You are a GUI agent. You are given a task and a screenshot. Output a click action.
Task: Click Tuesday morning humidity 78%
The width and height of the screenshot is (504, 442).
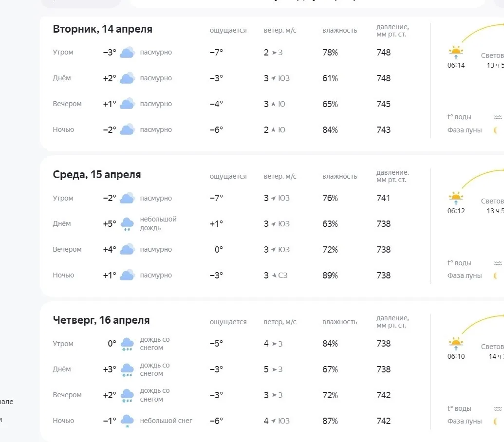click(330, 53)
